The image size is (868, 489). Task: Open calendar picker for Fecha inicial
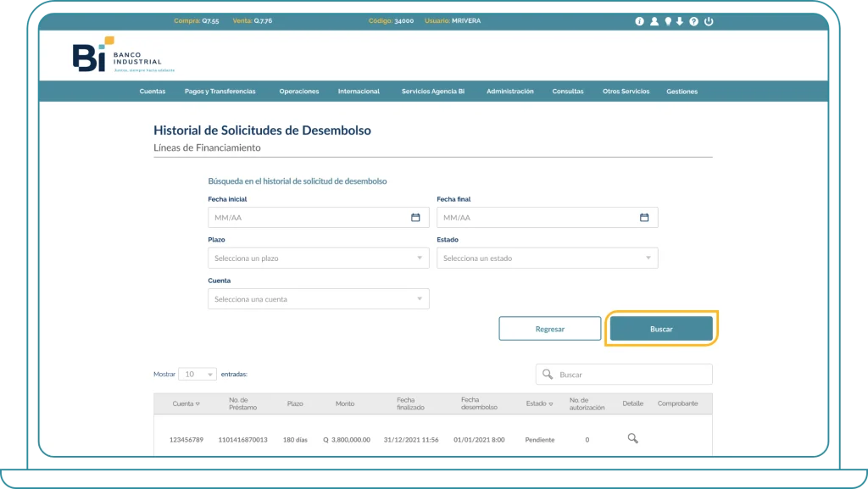[415, 218]
